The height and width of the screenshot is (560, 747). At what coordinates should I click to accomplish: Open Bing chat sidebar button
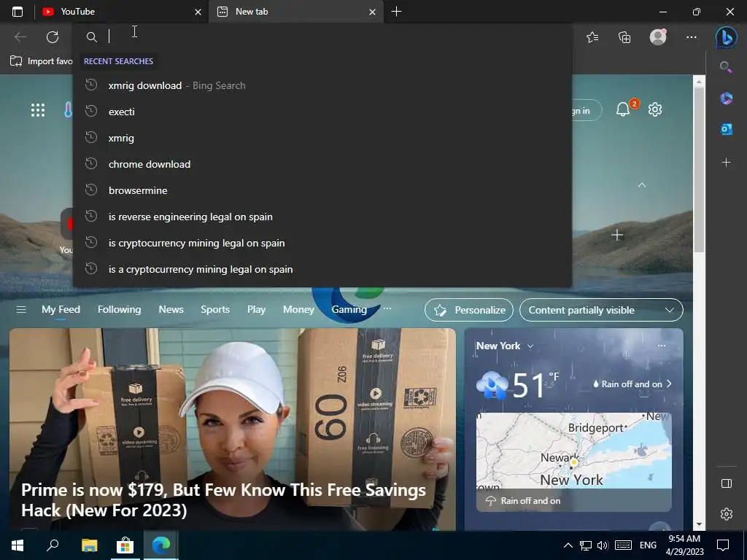[x=726, y=36]
